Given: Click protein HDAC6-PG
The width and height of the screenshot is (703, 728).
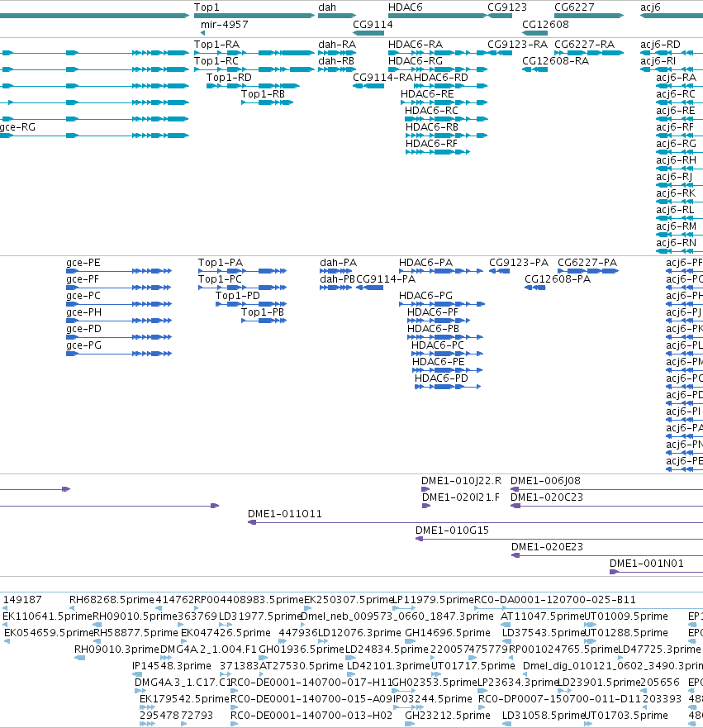Looking at the screenshot, I should click(x=442, y=304).
